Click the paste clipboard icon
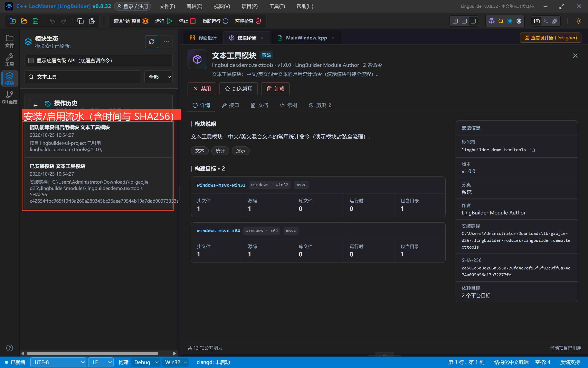Screen dimensions: 588x368 coord(92,21)
